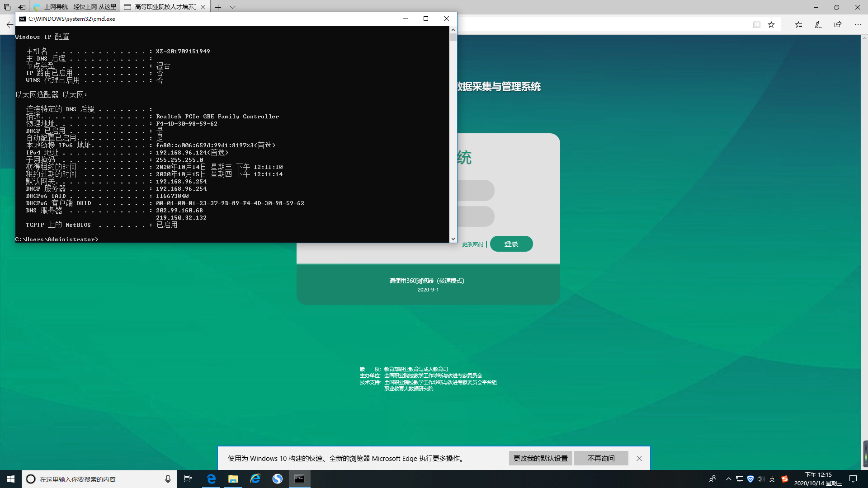
Task: Click Cortana microphone icon in search
Action: (168, 479)
